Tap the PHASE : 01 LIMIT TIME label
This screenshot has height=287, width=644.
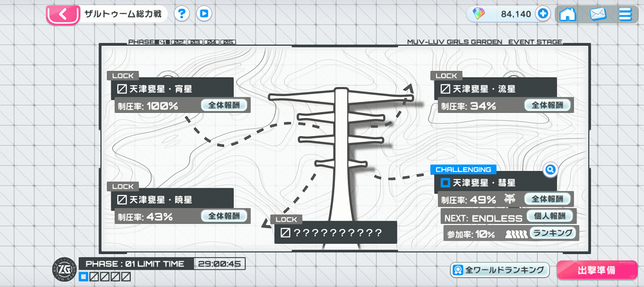tap(135, 264)
